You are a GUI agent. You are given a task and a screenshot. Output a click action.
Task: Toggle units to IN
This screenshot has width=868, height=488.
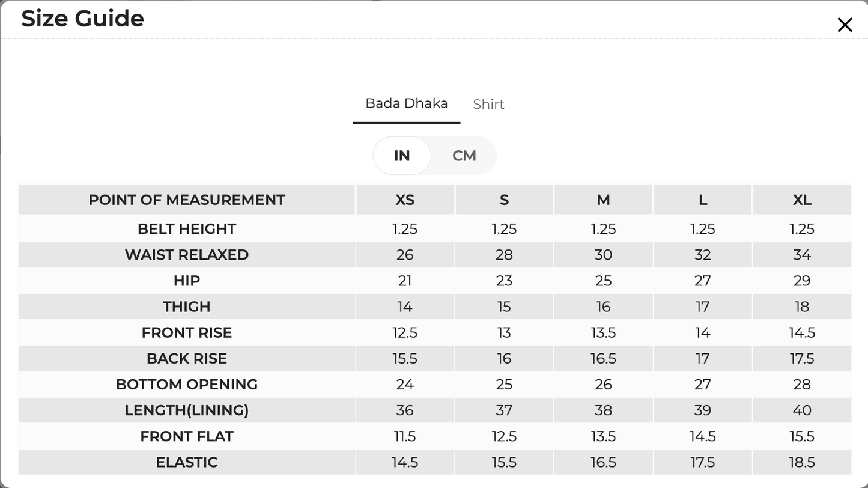pos(402,156)
